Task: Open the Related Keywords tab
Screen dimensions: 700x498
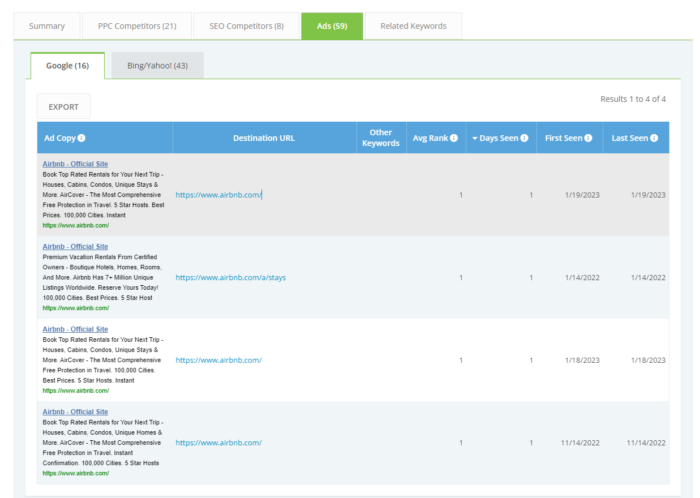Action: point(413,26)
